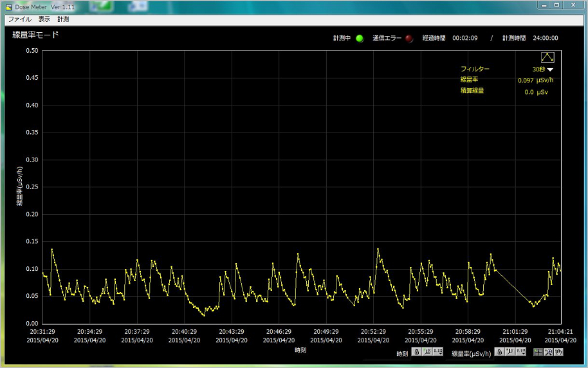Click the 0.50 y-axis maximum label

31,51
